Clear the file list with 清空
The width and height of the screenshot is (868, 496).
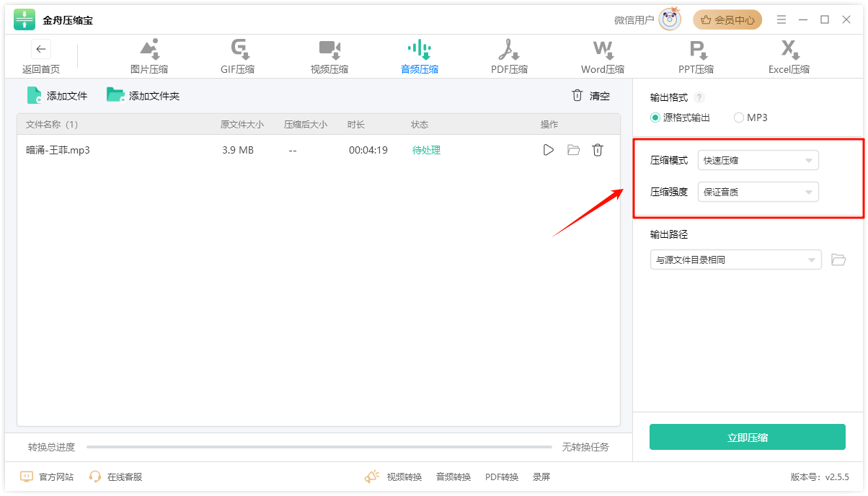point(590,95)
